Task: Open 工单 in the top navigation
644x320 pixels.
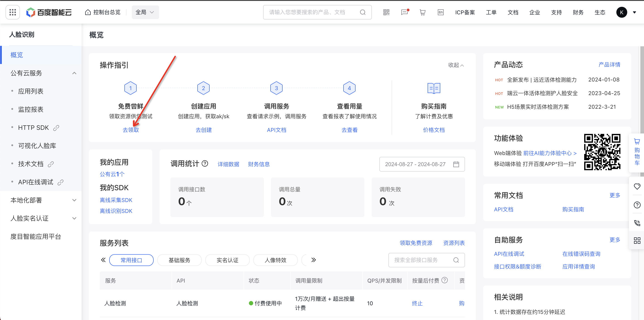Action: 491,12
